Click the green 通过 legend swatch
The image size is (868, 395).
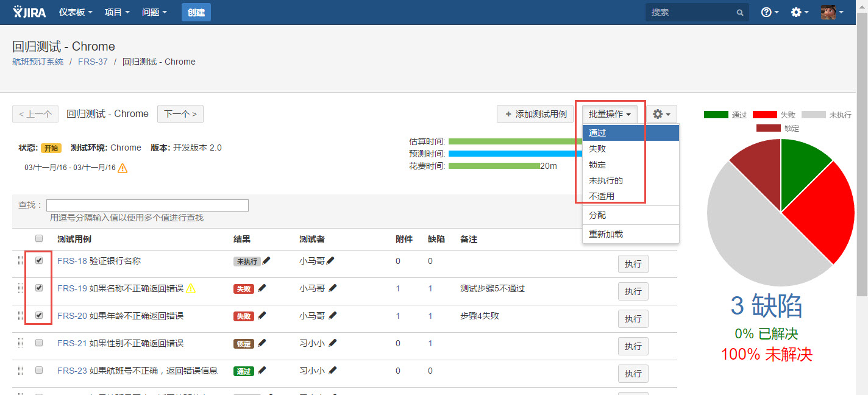pos(716,115)
